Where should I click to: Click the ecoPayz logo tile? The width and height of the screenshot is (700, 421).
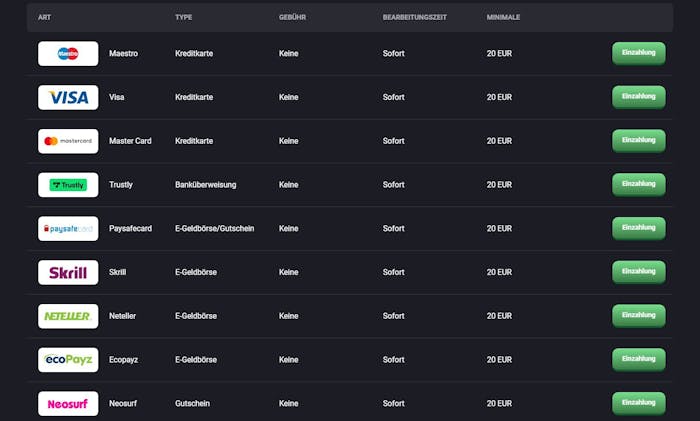(x=68, y=360)
